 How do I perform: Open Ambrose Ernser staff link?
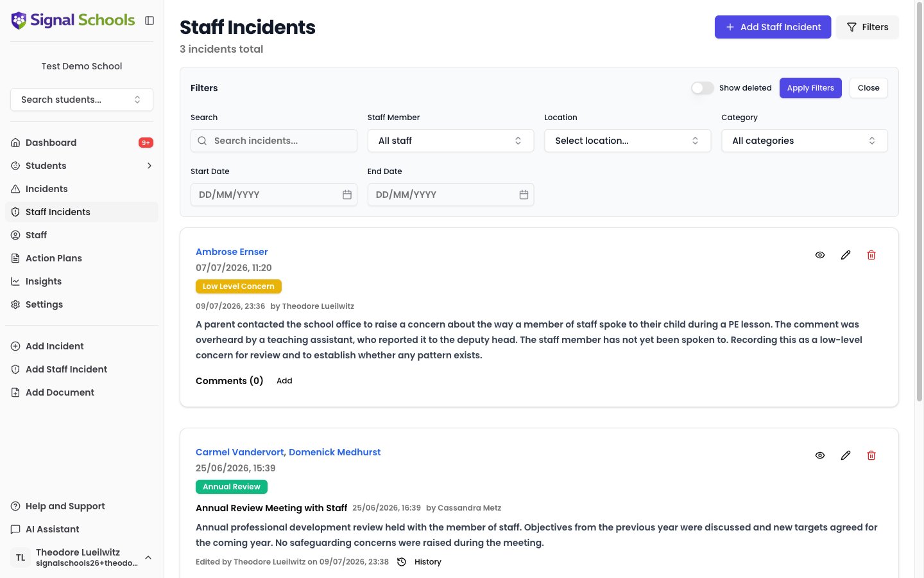pyautogui.click(x=232, y=252)
